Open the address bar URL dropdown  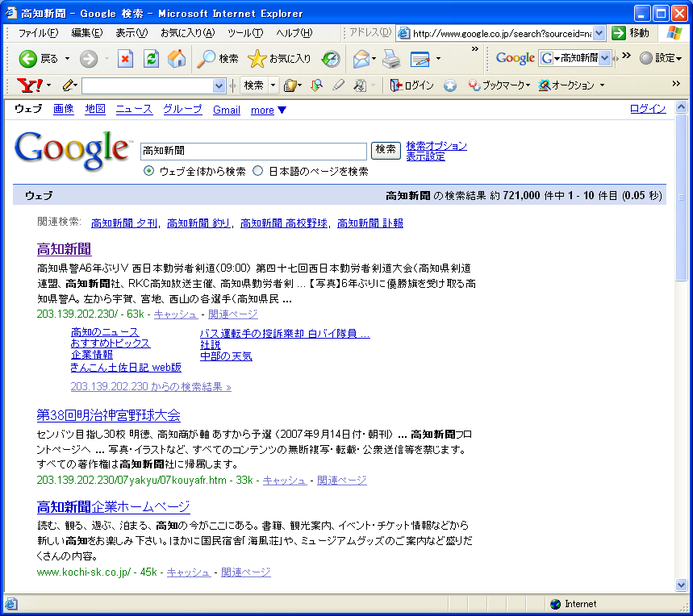[x=599, y=33]
